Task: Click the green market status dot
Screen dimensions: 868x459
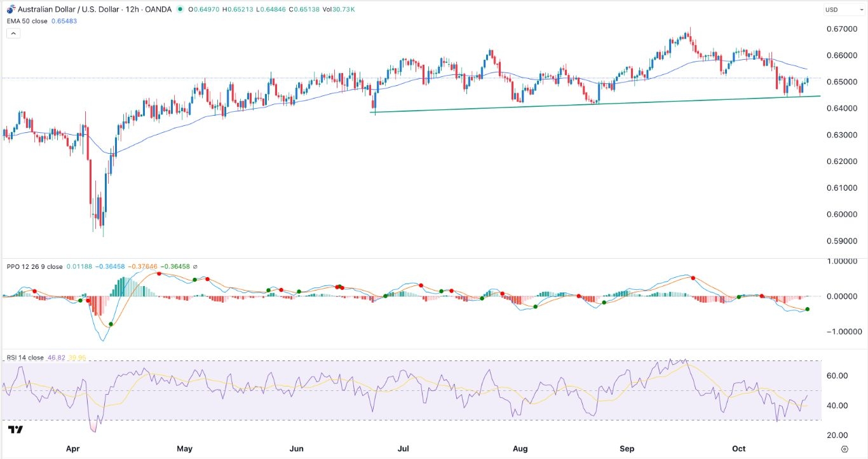Action: (x=181, y=10)
